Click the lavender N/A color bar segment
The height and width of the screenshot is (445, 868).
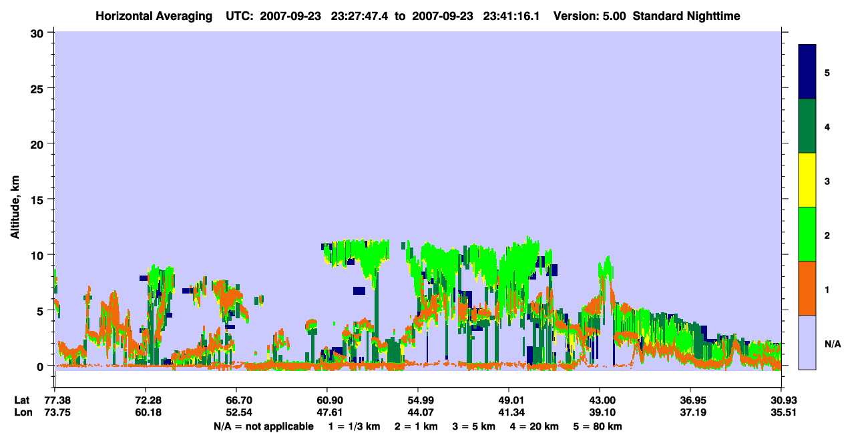tap(807, 342)
